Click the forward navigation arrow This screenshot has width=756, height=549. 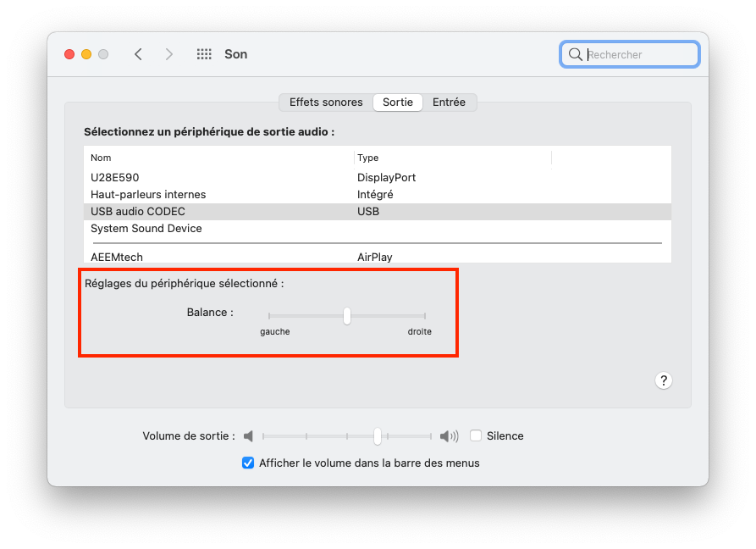click(169, 54)
